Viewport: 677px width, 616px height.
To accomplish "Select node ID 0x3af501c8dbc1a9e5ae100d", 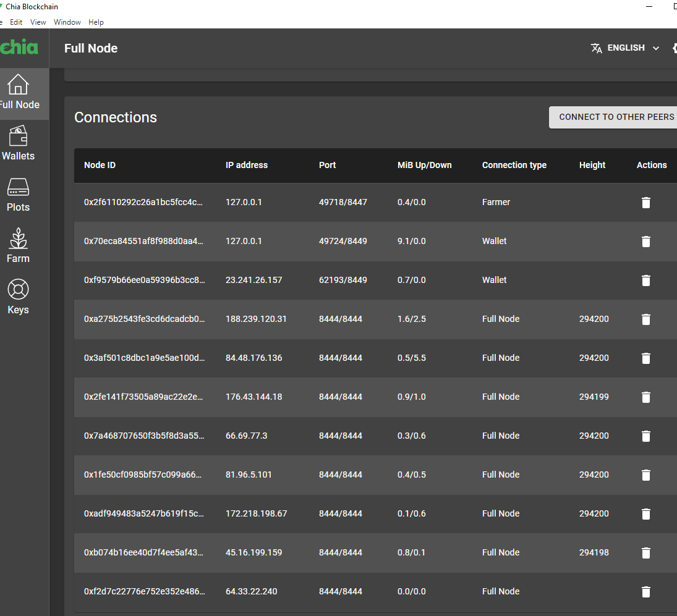I will (x=144, y=358).
